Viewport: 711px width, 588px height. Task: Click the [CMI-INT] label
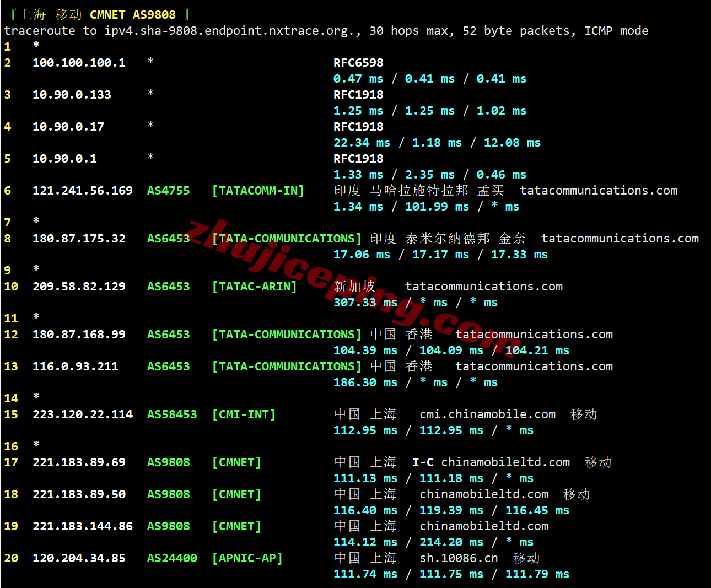pyautogui.click(x=244, y=414)
